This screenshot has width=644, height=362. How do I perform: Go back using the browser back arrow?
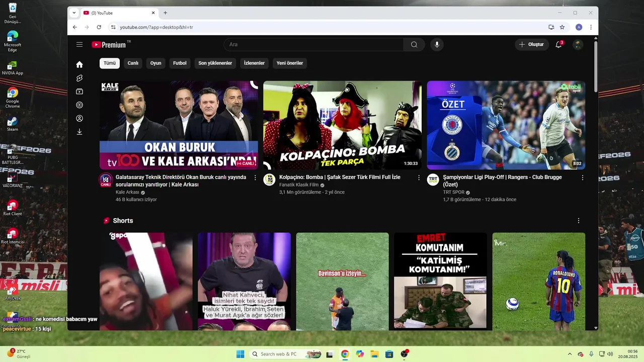[75, 27]
